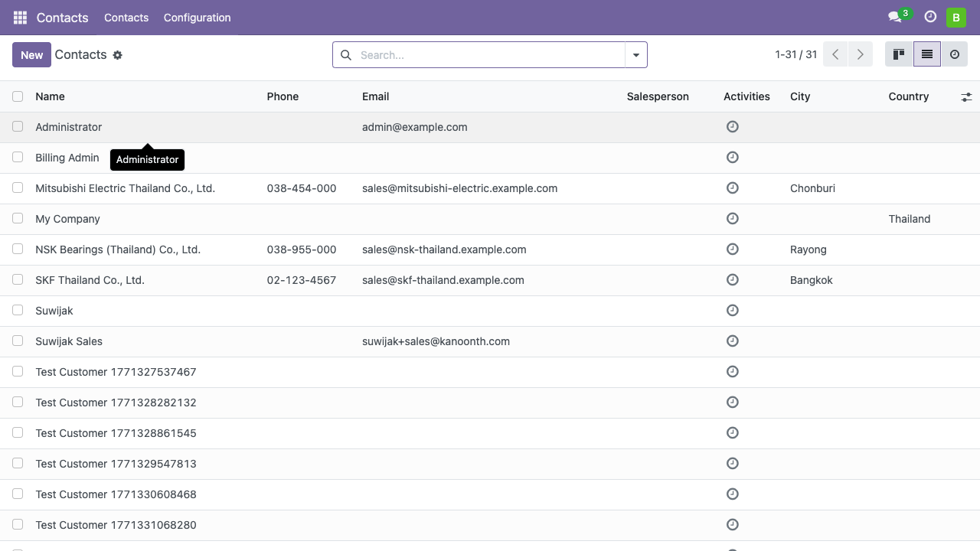Click the gear icon beside Contacts title

pos(117,55)
